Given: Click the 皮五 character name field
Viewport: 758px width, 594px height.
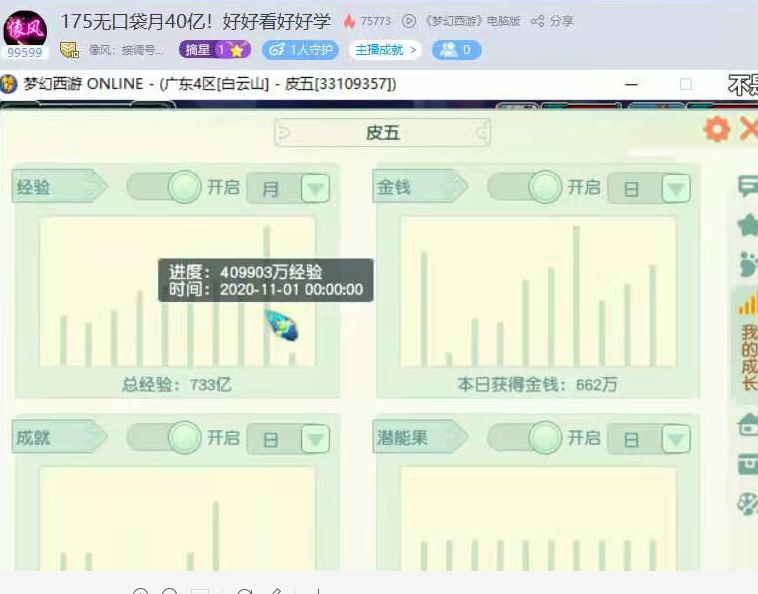Looking at the screenshot, I should pyautogui.click(x=382, y=132).
